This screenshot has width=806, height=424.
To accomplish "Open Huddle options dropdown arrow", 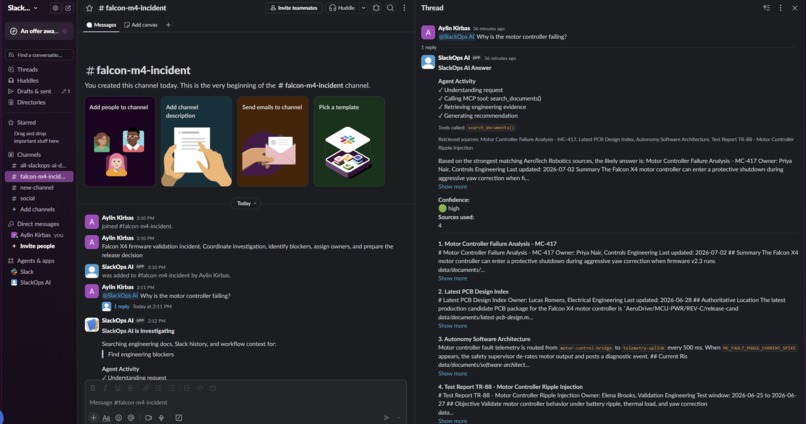I will pyautogui.click(x=363, y=8).
